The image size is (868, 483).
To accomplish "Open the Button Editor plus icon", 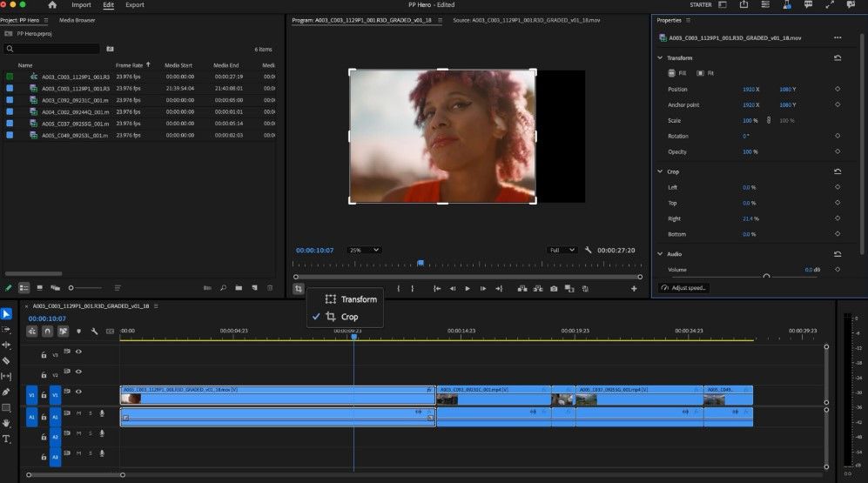I will pyautogui.click(x=634, y=289).
